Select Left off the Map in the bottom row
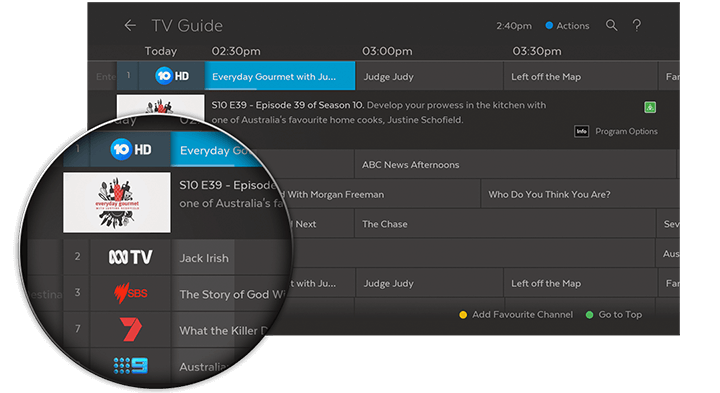This screenshot has height=393, width=720. (580, 283)
